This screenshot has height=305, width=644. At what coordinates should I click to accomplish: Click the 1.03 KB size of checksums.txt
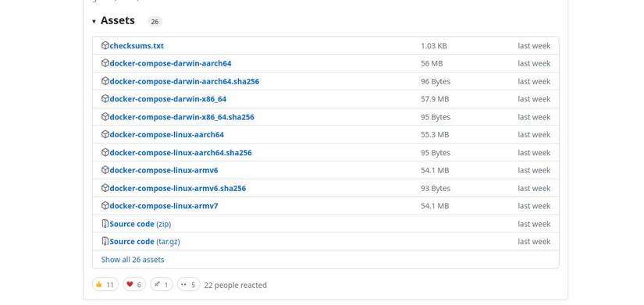tap(434, 45)
